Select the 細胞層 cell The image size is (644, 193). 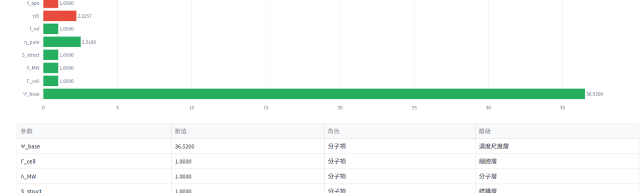pos(557,161)
